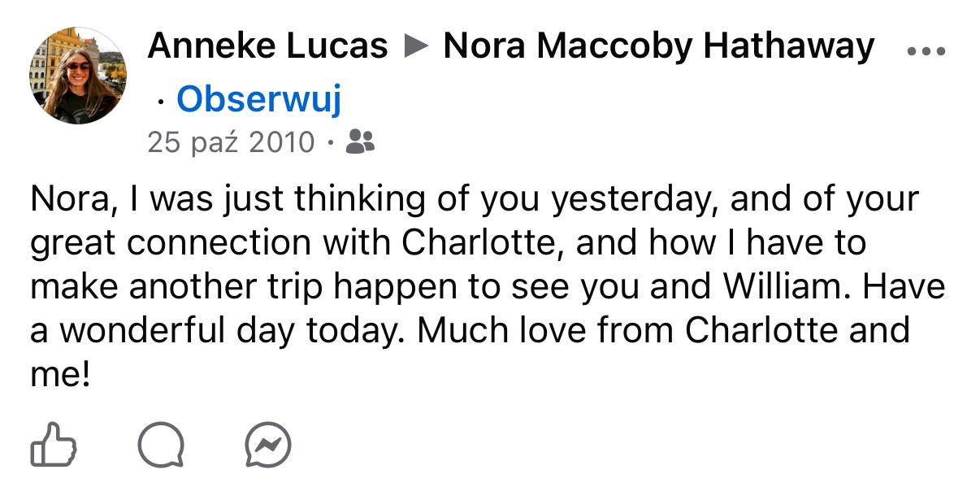This screenshot has width=980, height=496.
Task: Visit the Anneke Lucas profile name link
Action: tap(267, 46)
